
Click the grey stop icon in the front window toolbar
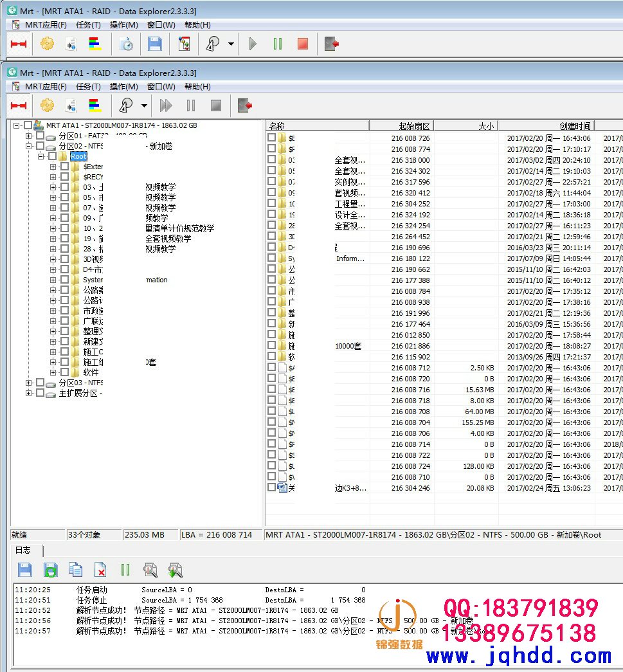pos(216,105)
